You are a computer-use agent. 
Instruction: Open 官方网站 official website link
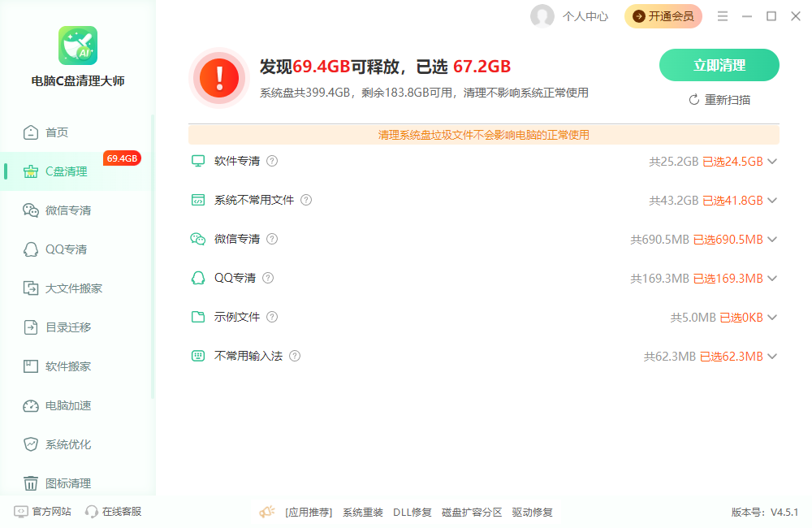42,512
